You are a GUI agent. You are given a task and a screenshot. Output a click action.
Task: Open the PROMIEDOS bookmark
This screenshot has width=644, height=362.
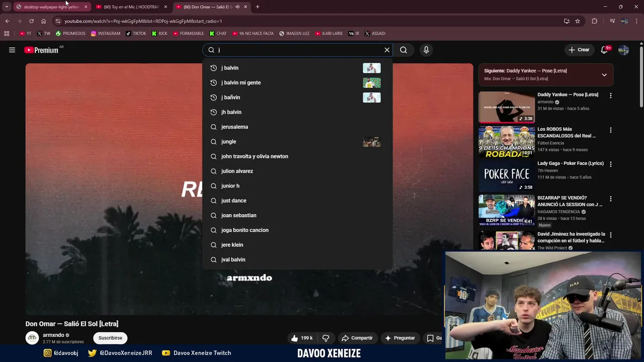pos(70,34)
